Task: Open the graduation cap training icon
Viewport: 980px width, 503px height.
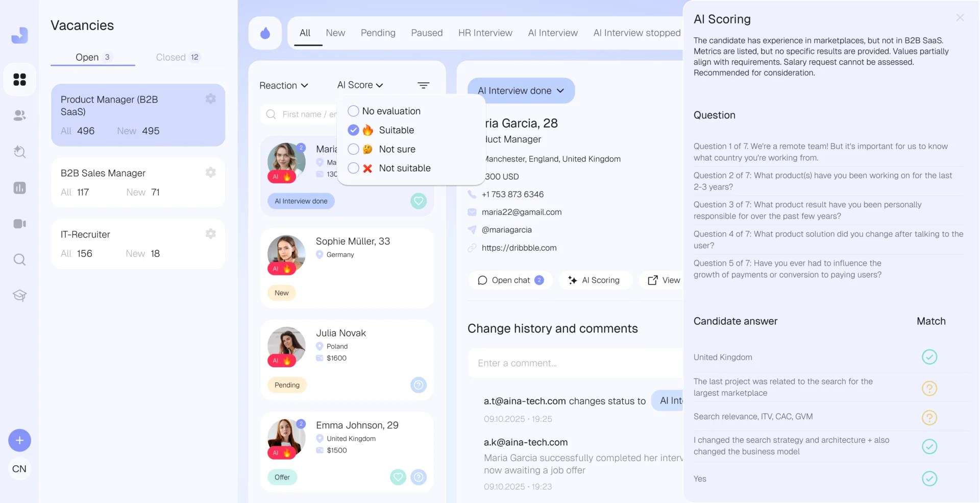Action: click(x=19, y=295)
